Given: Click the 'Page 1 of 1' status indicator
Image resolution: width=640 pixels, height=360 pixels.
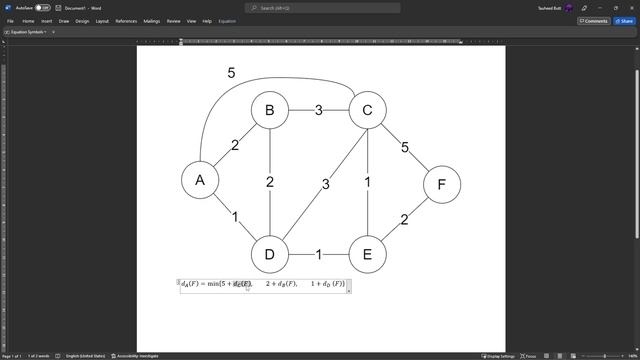Looking at the screenshot, I should click(x=11, y=356).
